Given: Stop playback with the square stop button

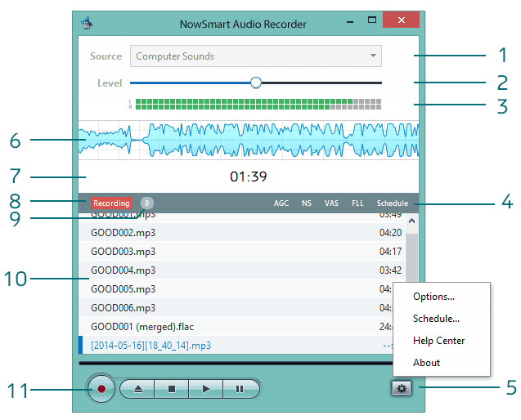Looking at the screenshot, I should [172, 389].
